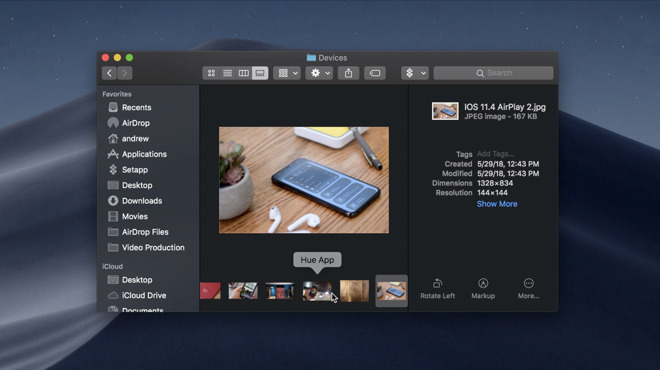Image resolution: width=660 pixels, height=370 pixels.
Task: Select Downloads in the Favorites sidebar
Action: pos(142,201)
